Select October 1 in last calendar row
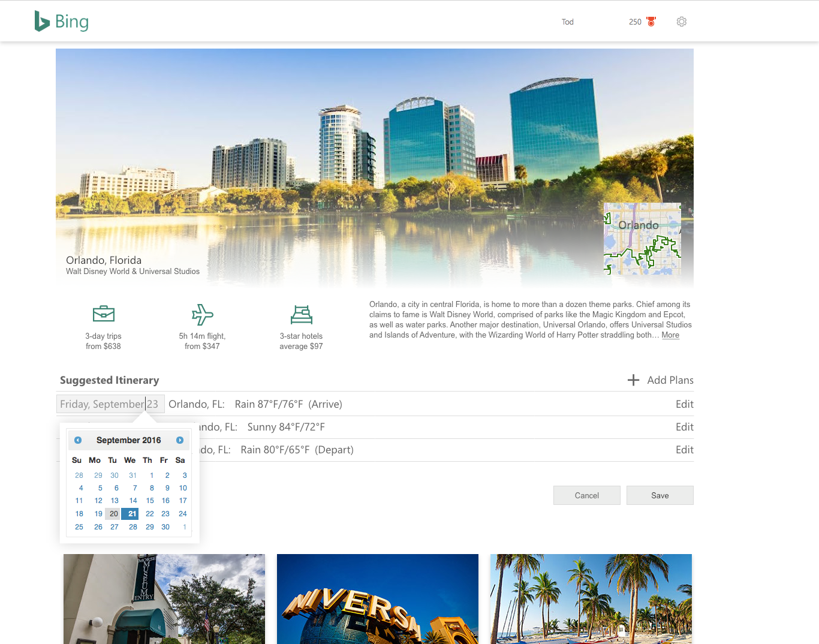The width and height of the screenshot is (819, 644). click(185, 527)
